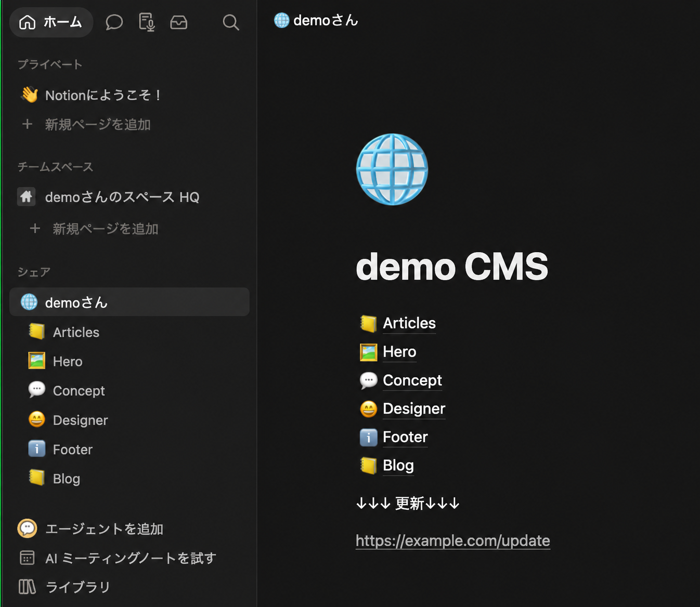The width and height of the screenshot is (700, 607).
Task: Try AI ミーティングノートを試す option
Action: click(x=129, y=558)
